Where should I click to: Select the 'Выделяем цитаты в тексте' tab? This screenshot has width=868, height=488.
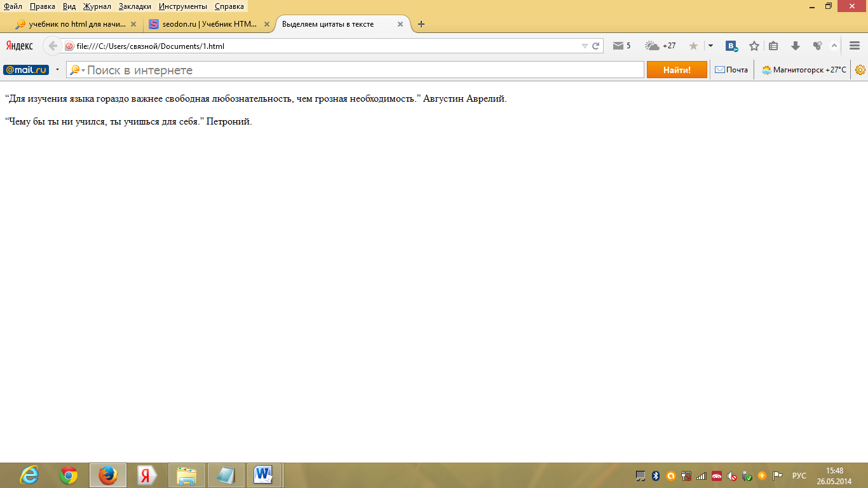343,24
